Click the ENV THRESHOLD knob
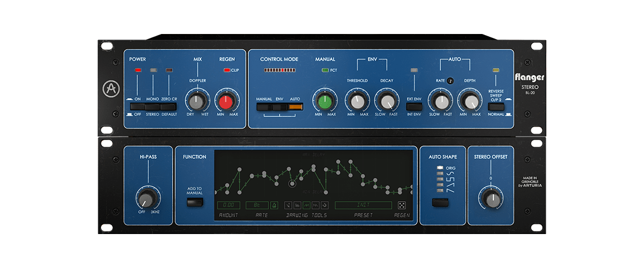 pos(357,101)
